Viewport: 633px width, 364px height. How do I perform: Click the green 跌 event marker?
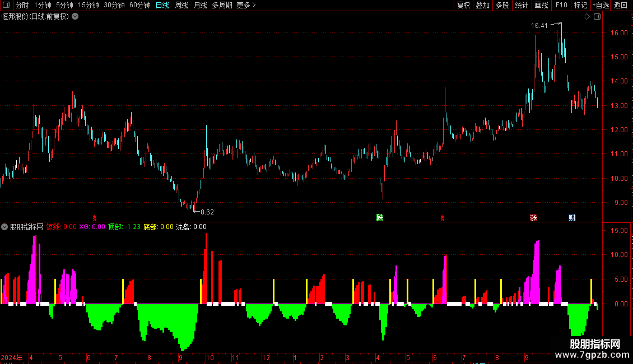click(379, 217)
